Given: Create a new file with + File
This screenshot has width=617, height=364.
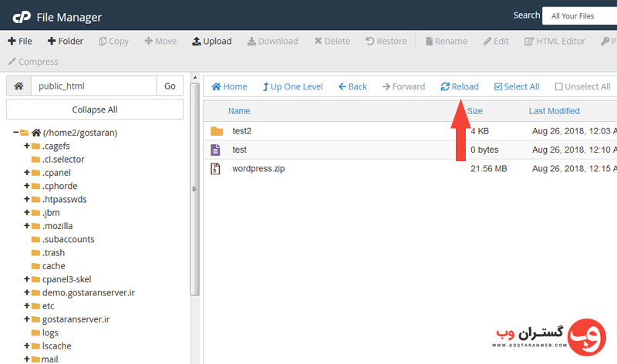Looking at the screenshot, I should coord(12,42).
